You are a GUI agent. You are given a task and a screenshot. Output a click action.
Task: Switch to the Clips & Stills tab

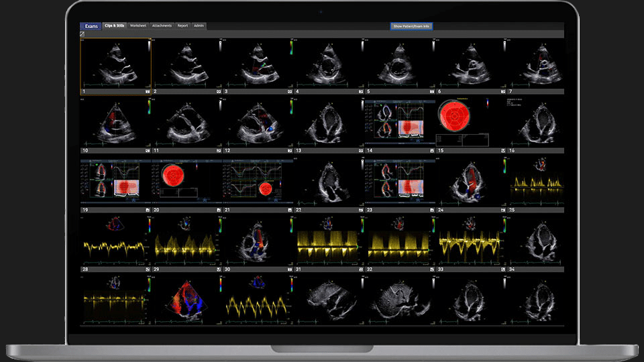(115, 26)
